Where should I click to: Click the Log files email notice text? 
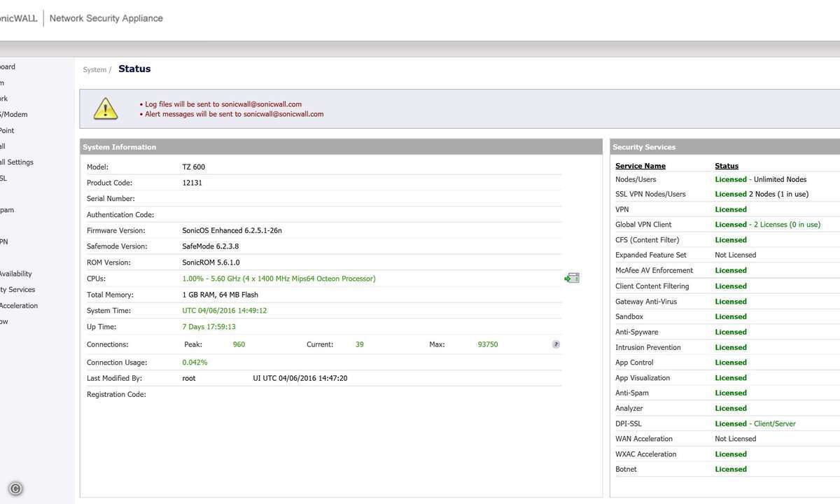[223, 104]
